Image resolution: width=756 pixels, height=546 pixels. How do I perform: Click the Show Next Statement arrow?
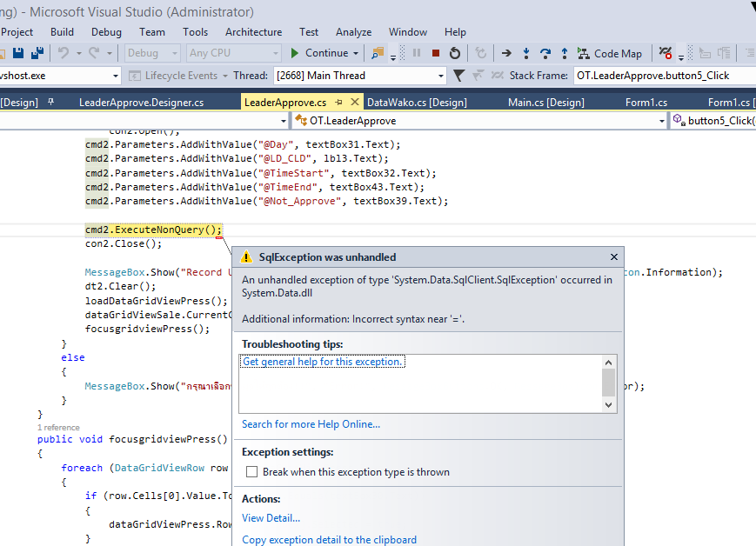506,53
